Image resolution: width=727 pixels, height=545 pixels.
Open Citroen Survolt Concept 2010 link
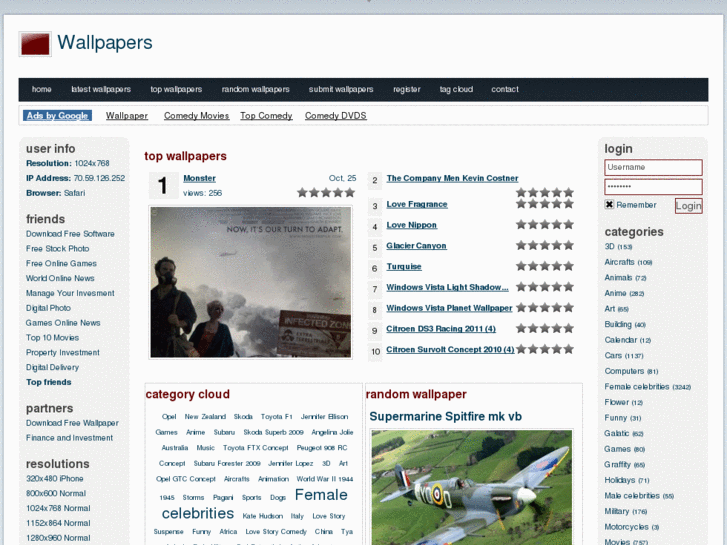tap(450, 350)
